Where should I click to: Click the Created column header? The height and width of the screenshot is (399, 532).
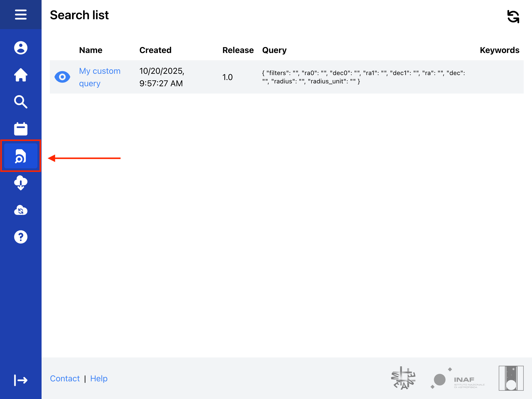[x=155, y=50]
